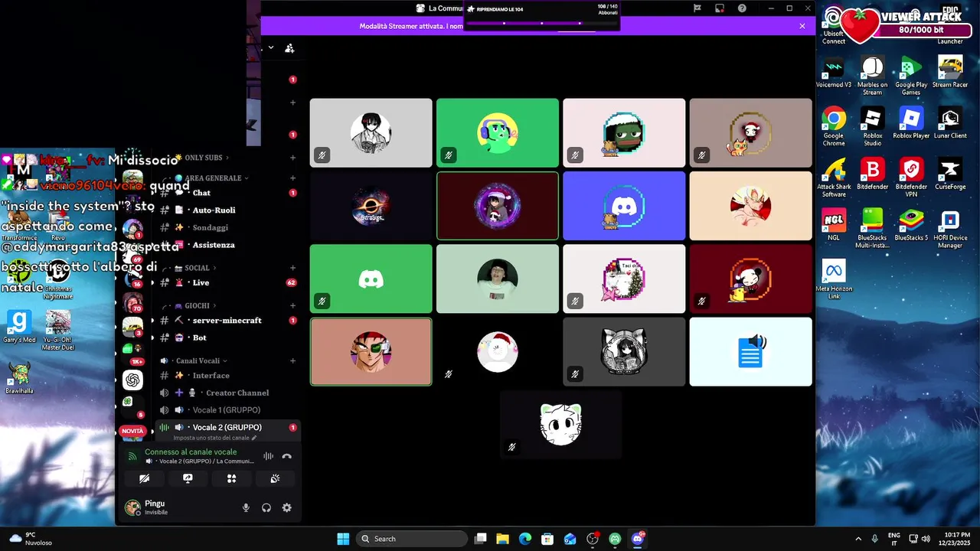980x551 pixels.
Task: Open the Marbles on Stream desktop shortcut
Action: tap(872, 76)
